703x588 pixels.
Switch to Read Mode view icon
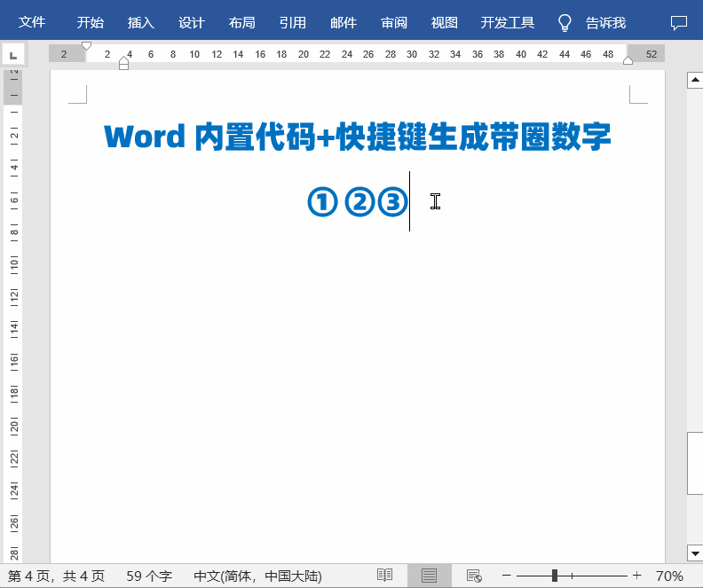[384, 576]
